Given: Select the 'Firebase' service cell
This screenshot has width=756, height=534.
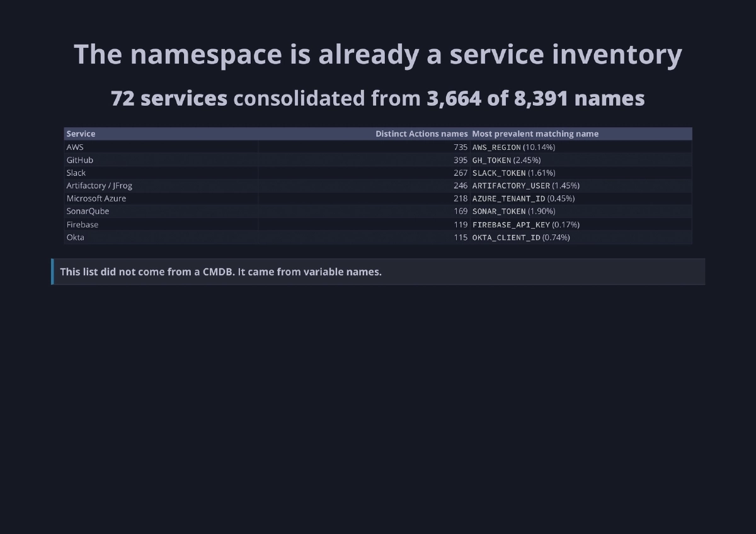Looking at the screenshot, I should tap(161, 224).
